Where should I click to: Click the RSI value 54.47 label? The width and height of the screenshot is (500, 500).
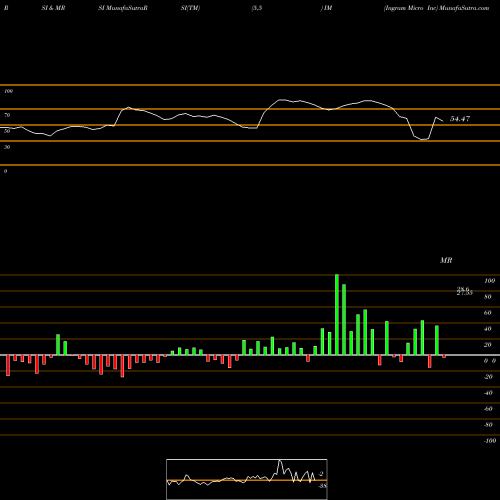coord(460,119)
